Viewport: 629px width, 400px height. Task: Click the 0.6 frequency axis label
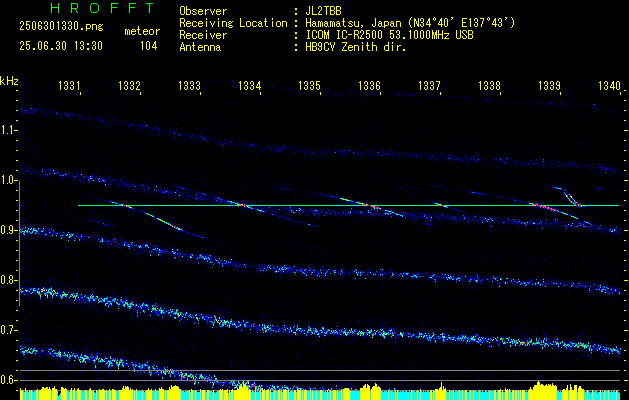click(8, 380)
